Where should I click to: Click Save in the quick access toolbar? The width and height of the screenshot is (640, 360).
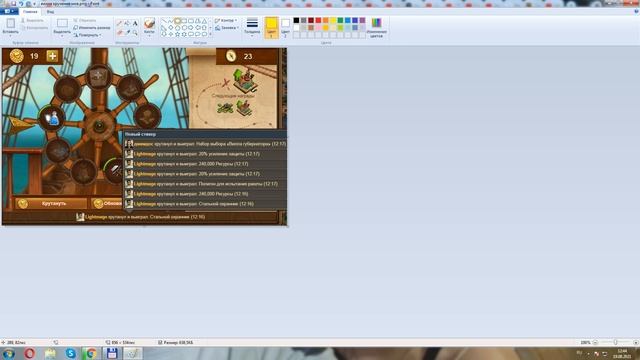point(13,4)
